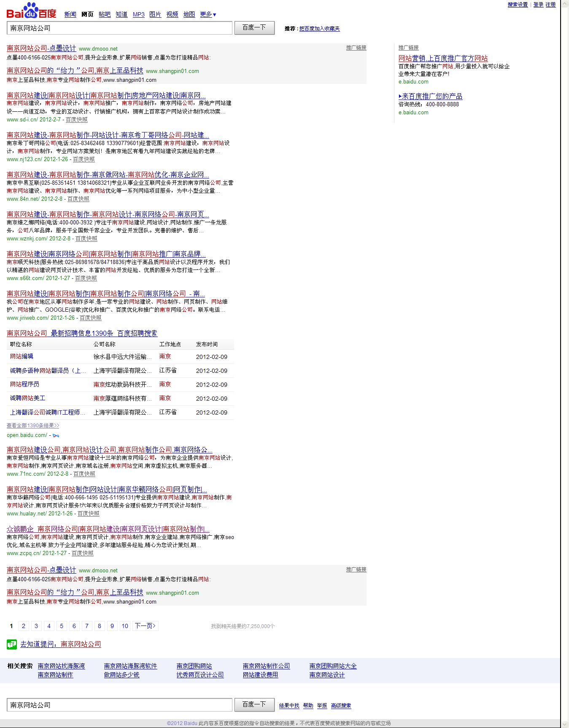Click 结果中找 link
The height and width of the screenshot is (728, 569).
pos(289,706)
